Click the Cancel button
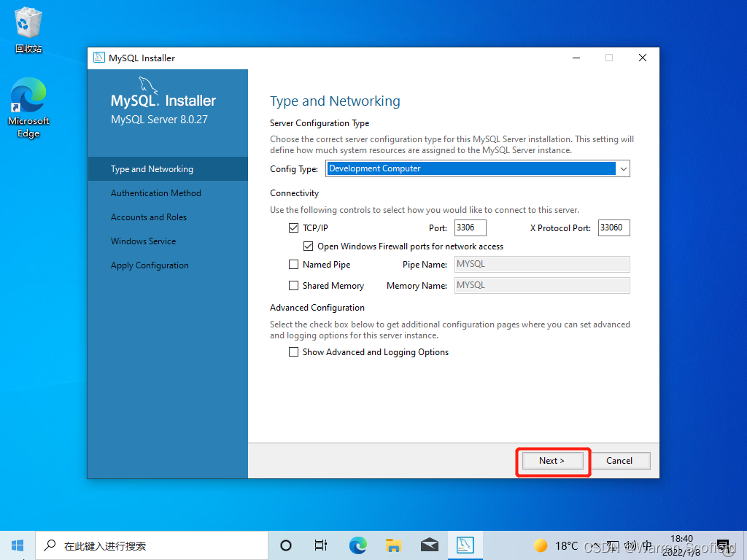This screenshot has width=747, height=560. (619, 461)
